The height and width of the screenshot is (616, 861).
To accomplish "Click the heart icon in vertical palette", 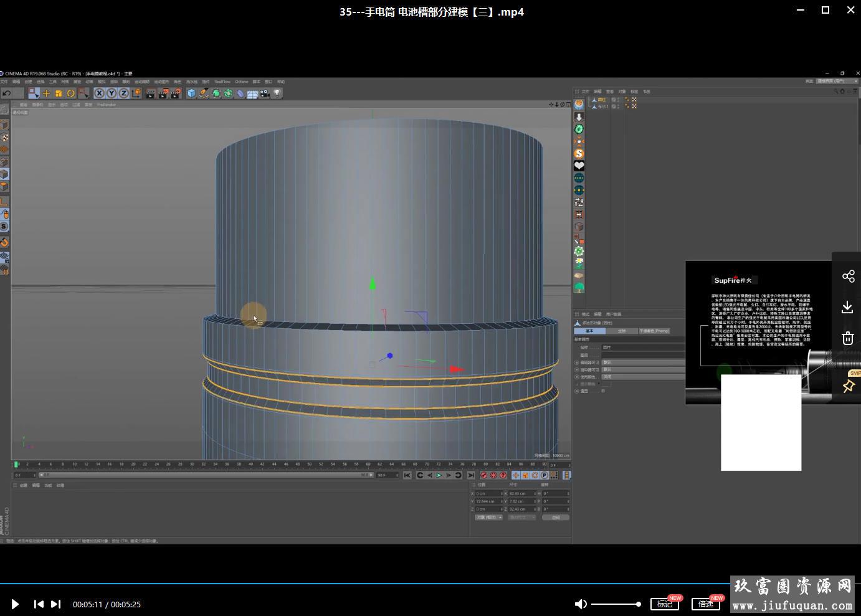I will [x=579, y=166].
